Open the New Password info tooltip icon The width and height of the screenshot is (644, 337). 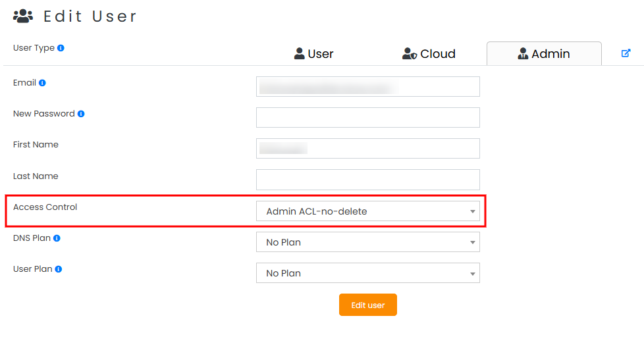(81, 114)
